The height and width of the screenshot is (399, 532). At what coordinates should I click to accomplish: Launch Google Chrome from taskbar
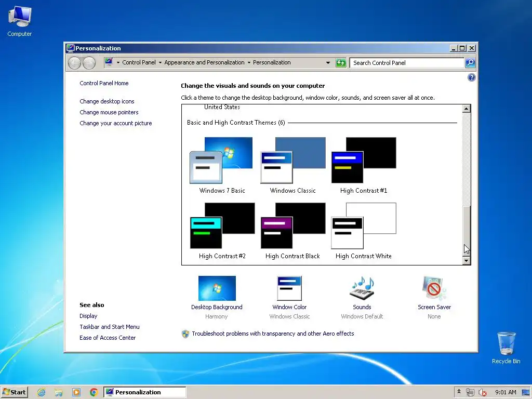(x=94, y=392)
